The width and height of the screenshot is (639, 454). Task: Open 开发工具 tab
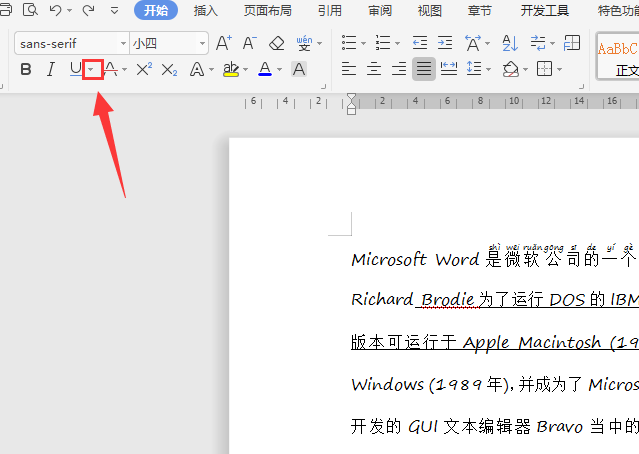coord(544,10)
